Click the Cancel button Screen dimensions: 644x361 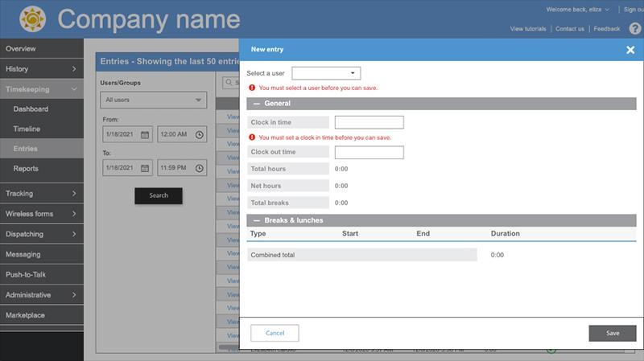click(x=275, y=333)
